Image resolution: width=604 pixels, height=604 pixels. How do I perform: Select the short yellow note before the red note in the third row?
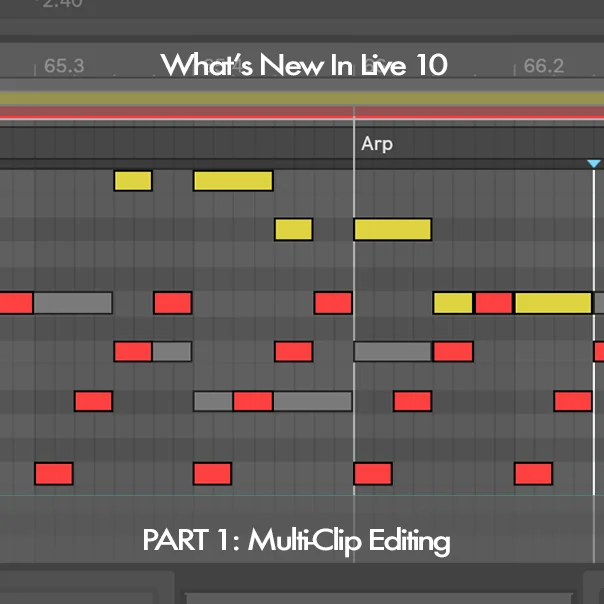453,303
